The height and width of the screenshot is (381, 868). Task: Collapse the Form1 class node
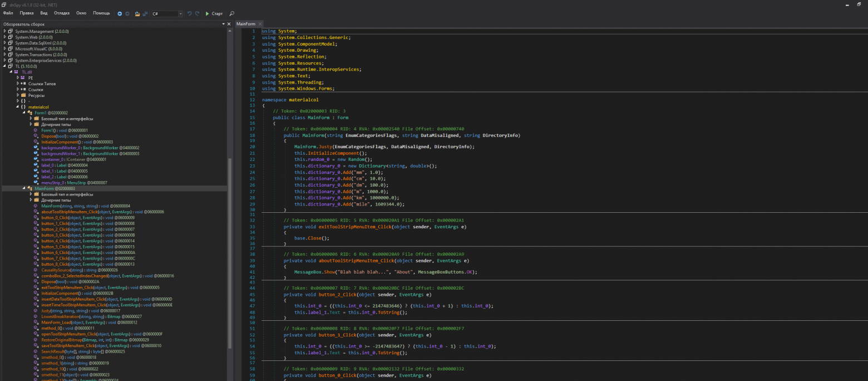(x=23, y=113)
